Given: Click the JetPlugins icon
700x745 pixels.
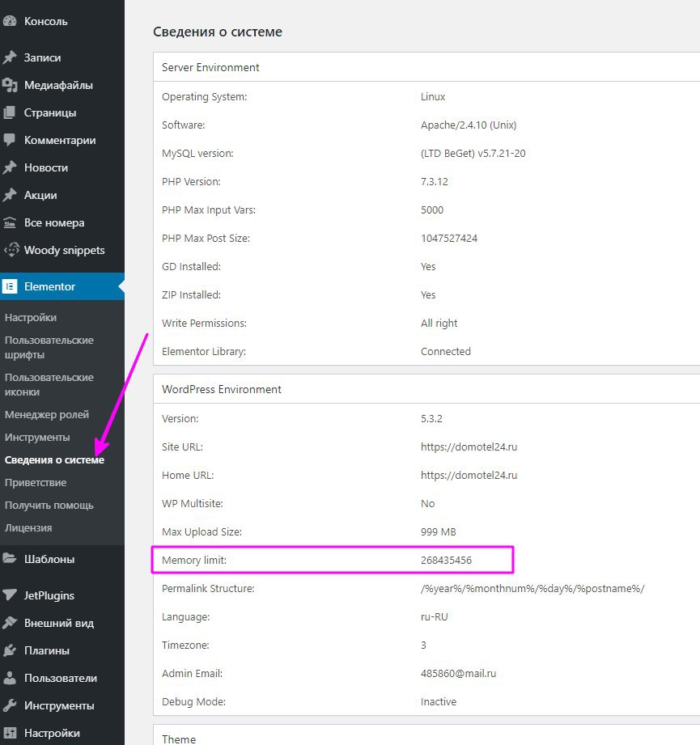Looking at the screenshot, I should coord(10,595).
